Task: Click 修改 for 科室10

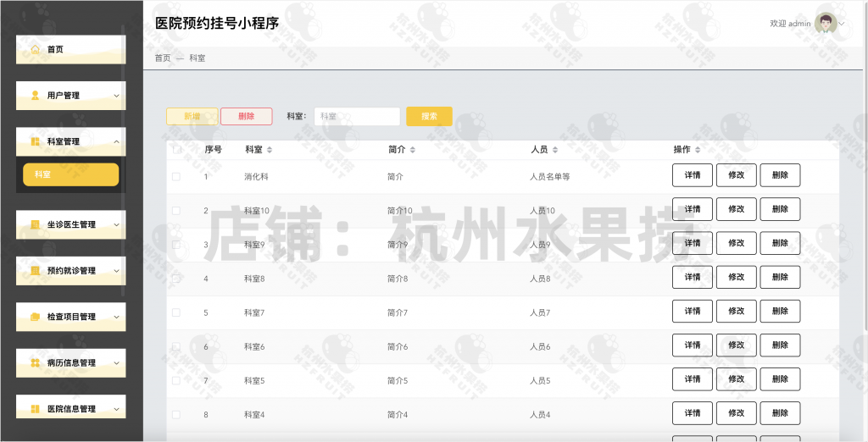Action: [x=737, y=209]
